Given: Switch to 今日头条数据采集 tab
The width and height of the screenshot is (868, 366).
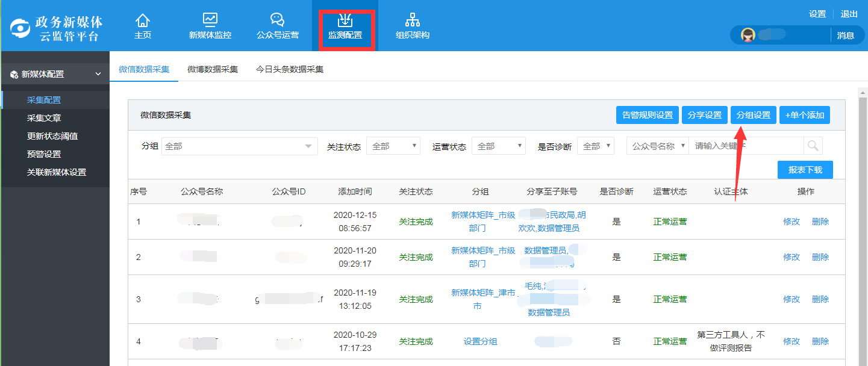Looking at the screenshot, I should pyautogui.click(x=290, y=69).
